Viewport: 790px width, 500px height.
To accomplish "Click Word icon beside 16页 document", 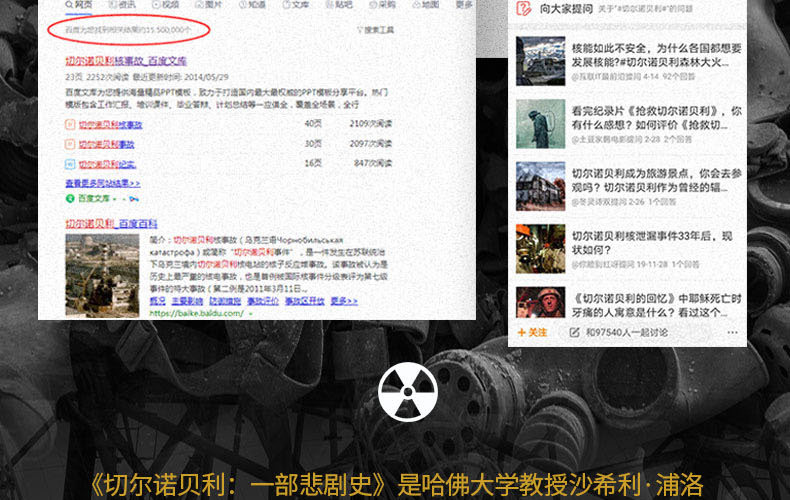I will 70,164.
